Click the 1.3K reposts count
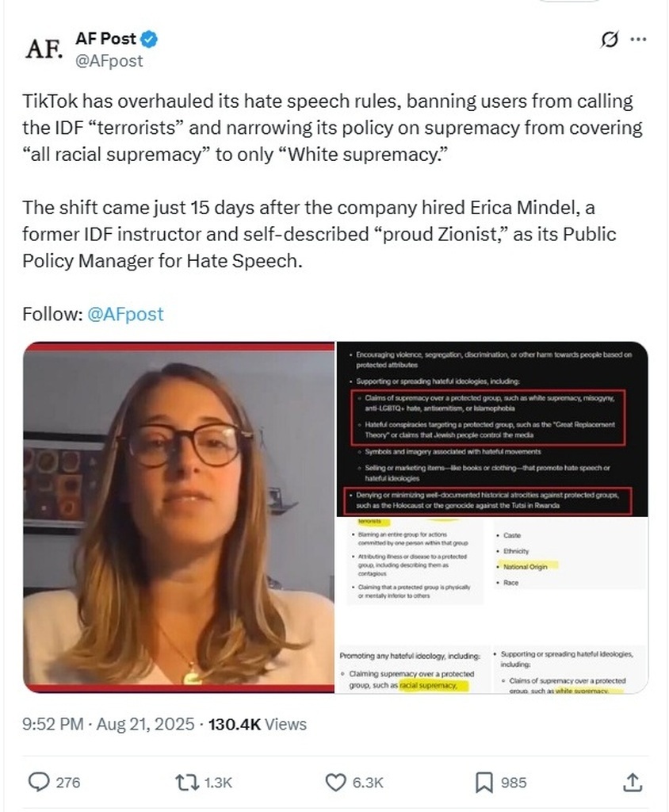 (218, 783)
